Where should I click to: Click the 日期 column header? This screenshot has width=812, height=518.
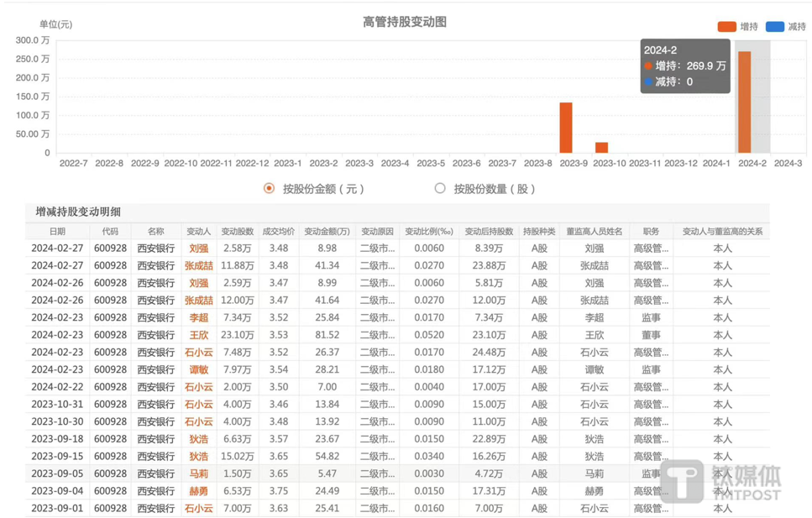tap(57, 232)
